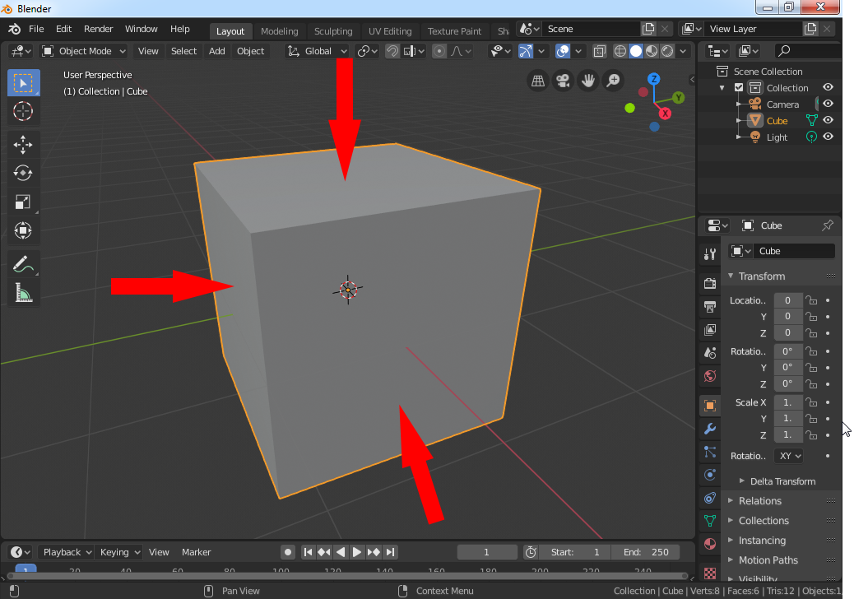The width and height of the screenshot is (868, 599).
Task: Open the Render menu
Action: point(99,29)
